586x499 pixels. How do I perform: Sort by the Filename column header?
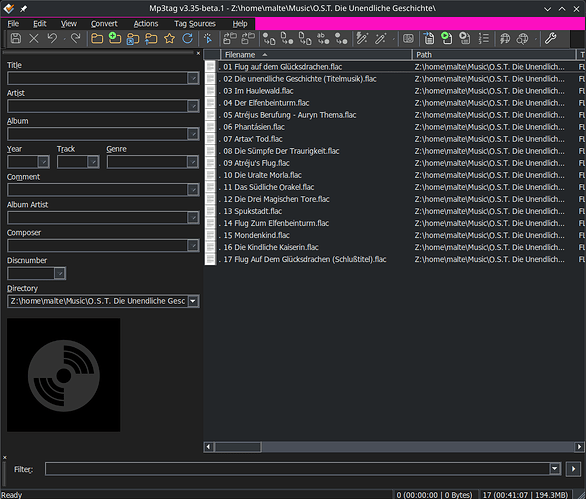316,55
